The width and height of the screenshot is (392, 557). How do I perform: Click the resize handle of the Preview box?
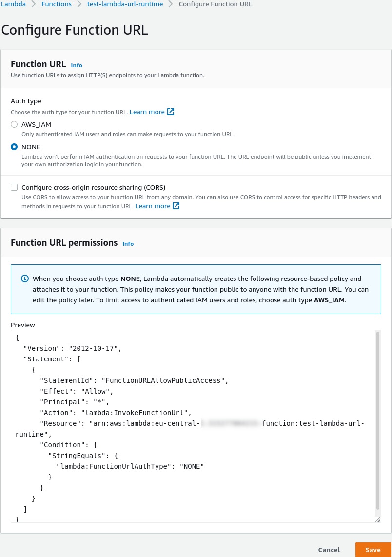tap(378, 519)
